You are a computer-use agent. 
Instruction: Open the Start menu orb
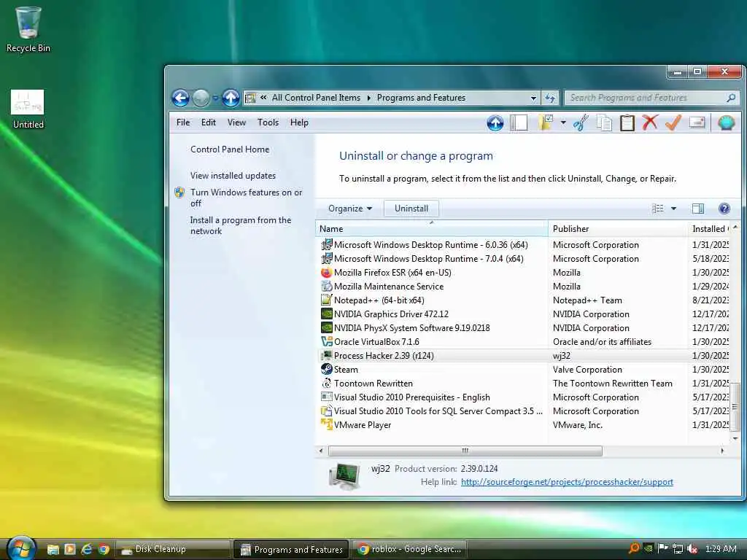[x=21, y=548]
